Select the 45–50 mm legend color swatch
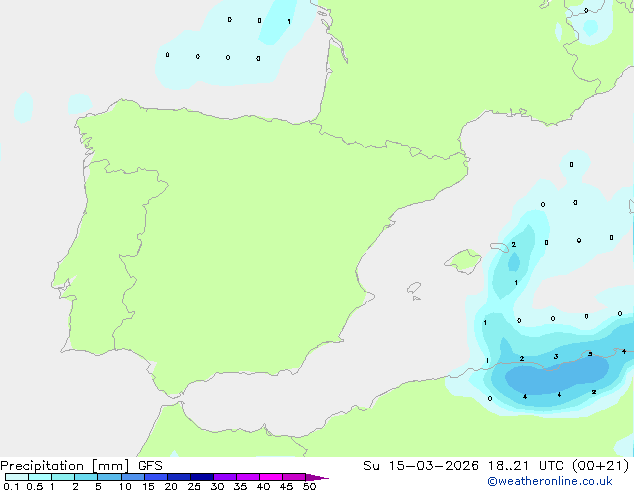 coord(294,477)
